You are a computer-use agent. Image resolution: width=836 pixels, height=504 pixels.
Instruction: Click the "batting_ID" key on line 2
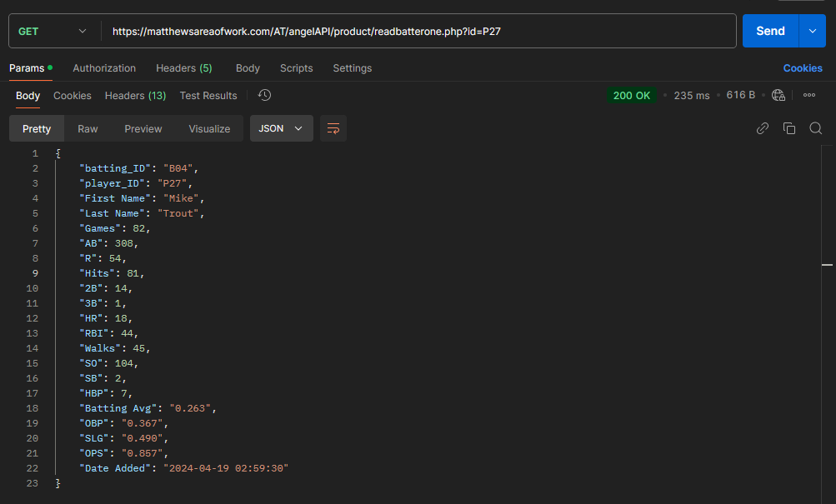click(115, 168)
